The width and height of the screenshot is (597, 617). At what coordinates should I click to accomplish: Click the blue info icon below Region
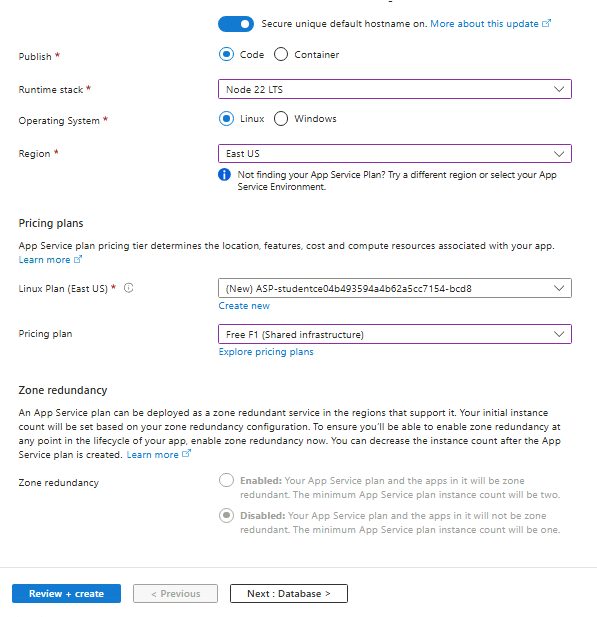[x=224, y=174]
